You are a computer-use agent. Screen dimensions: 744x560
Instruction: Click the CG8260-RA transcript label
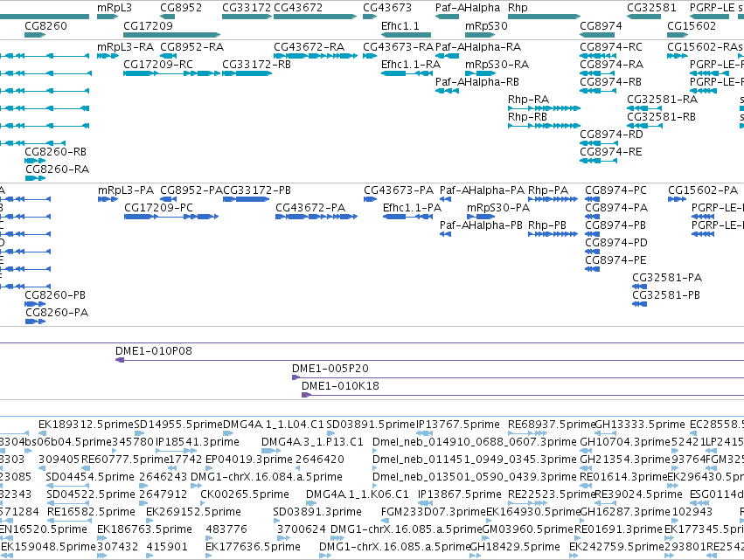[x=58, y=169]
